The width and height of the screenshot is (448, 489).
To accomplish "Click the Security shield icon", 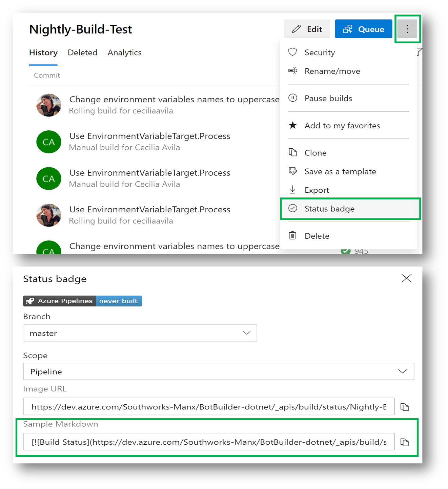I will (292, 52).
